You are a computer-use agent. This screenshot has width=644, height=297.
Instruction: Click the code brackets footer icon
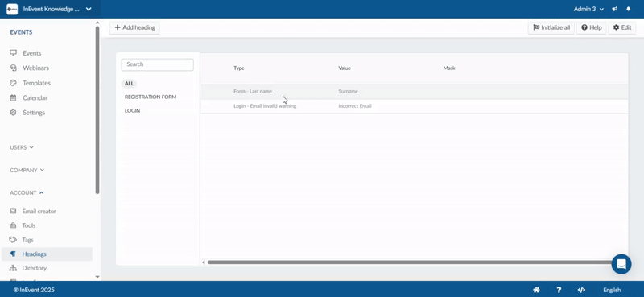pos(581,290)
